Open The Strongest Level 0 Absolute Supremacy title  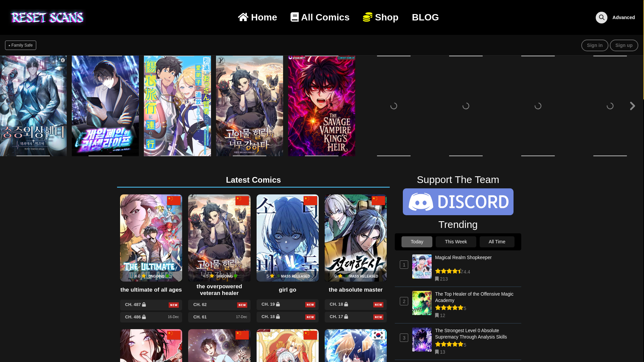tap(471, 334)
